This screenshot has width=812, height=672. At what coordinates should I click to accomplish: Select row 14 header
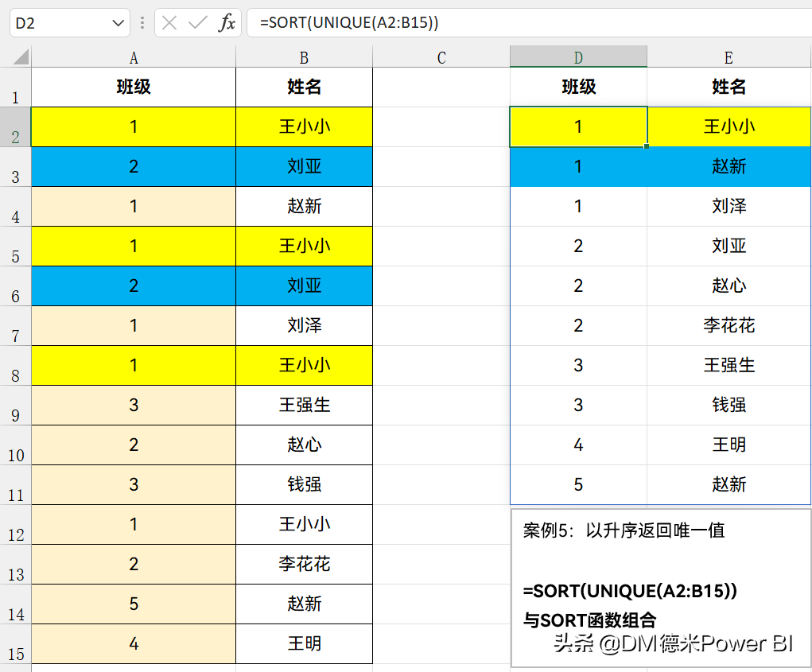tap(16, 604)
